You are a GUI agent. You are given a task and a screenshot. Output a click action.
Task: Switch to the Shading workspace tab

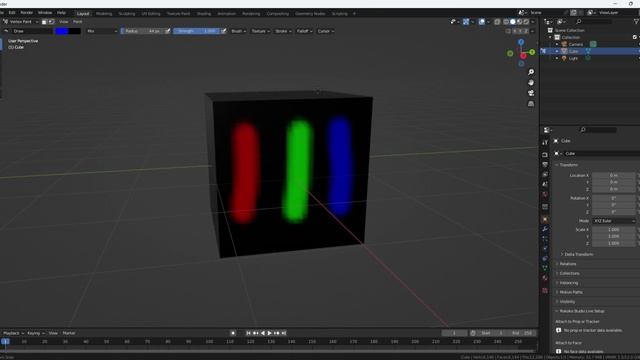coord(204,13)
